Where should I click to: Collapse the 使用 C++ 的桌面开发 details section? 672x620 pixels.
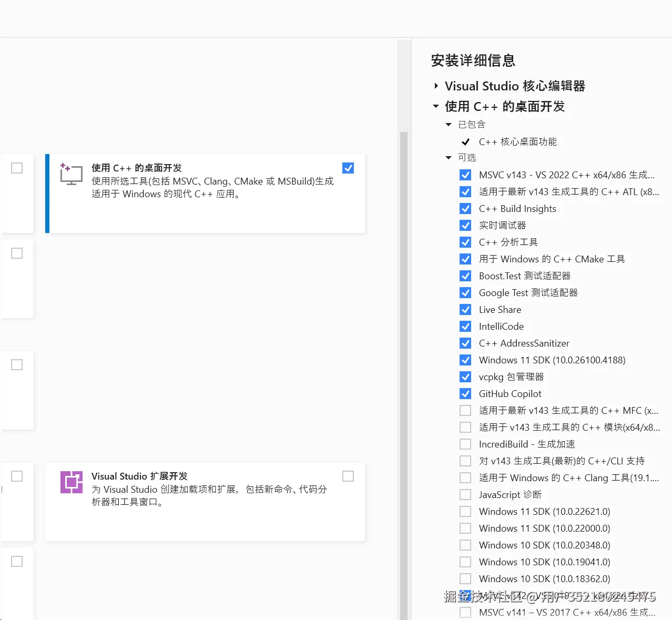point(436,106)
